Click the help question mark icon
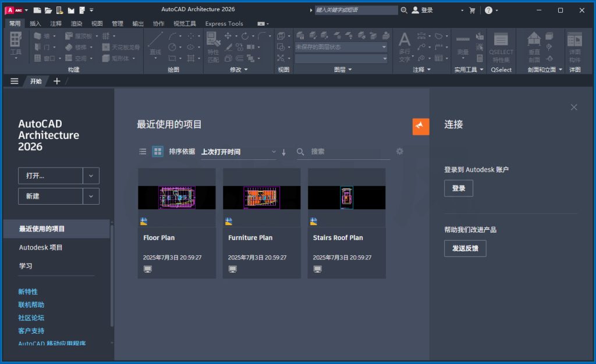This screenshot has width=596, height=364. tap(488, 10)
